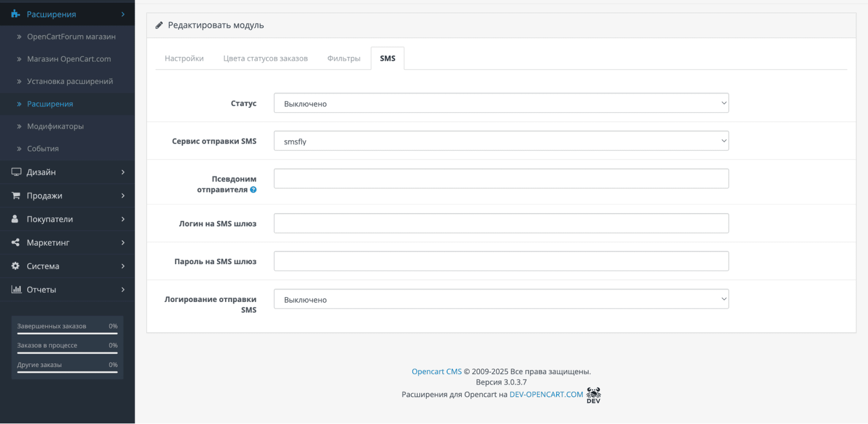
Task: Click the Заказов в процессе progress bar
Action: click(67, 353)
